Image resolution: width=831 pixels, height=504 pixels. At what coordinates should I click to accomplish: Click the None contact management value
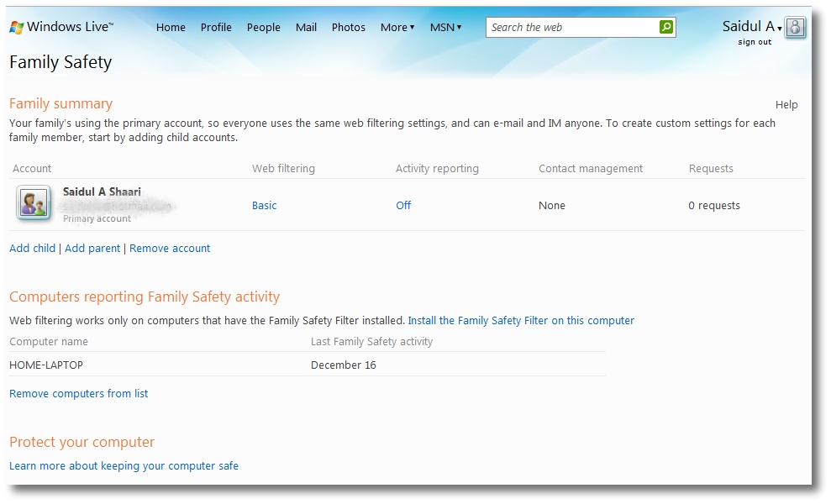(552, 206)
